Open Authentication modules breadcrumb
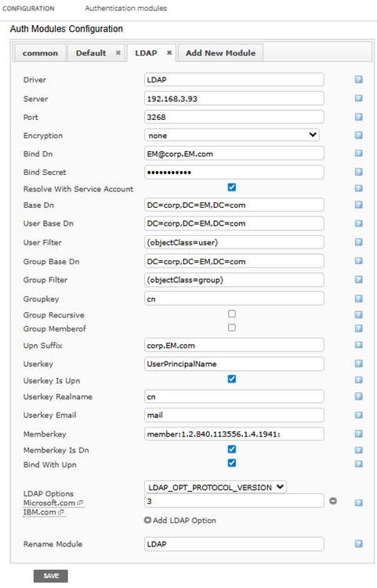The height and width of the screenshot is (588, 377). [126, 9]
